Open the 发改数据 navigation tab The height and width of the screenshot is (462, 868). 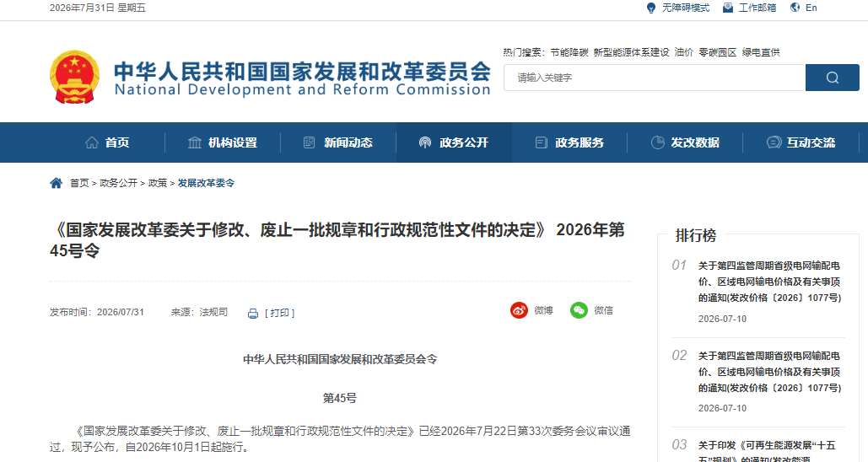point(685,142)
